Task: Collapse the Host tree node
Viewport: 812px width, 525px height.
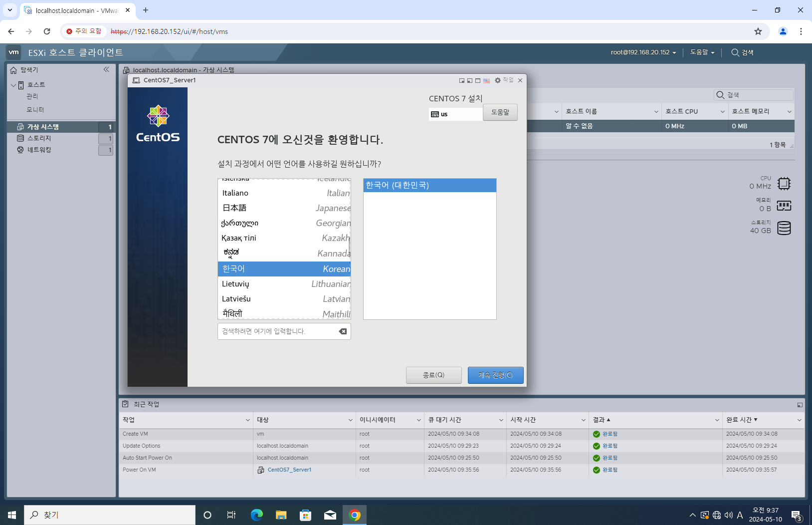Action: [13, 85]
